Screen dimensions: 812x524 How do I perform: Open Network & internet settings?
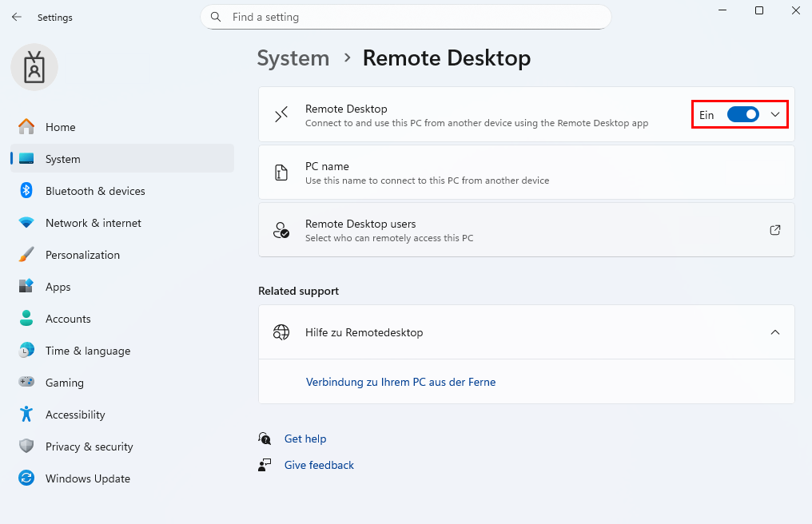[93, 223]
